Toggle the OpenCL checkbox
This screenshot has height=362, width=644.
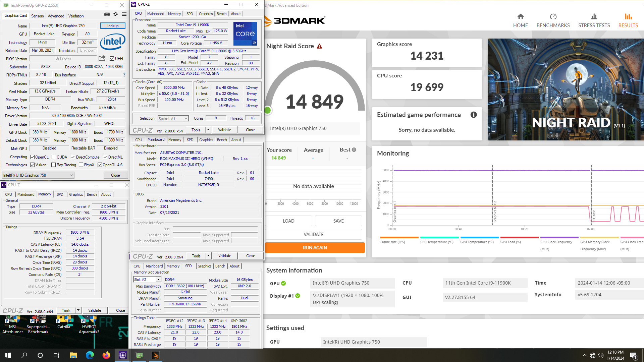33,157
